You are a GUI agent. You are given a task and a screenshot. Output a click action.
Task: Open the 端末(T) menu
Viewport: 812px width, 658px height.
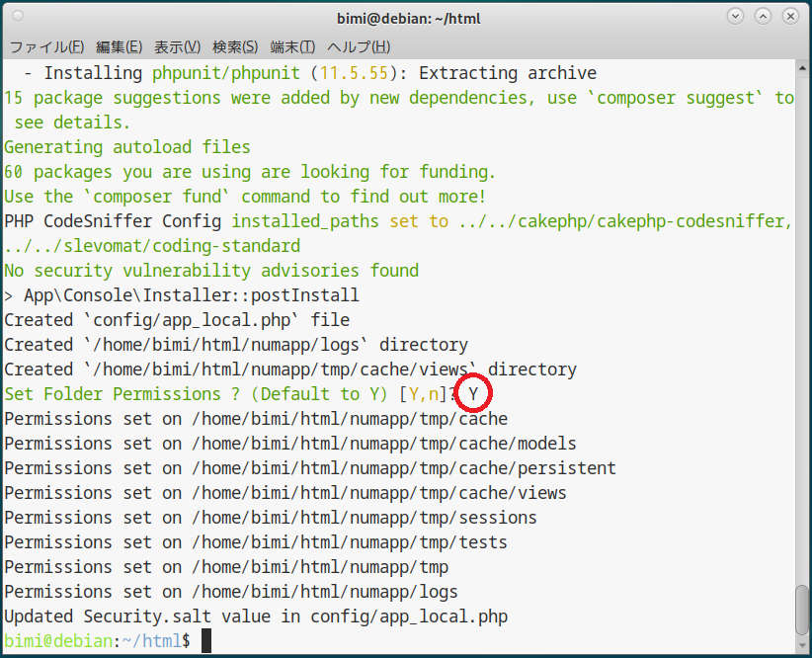tap(292, 46)
